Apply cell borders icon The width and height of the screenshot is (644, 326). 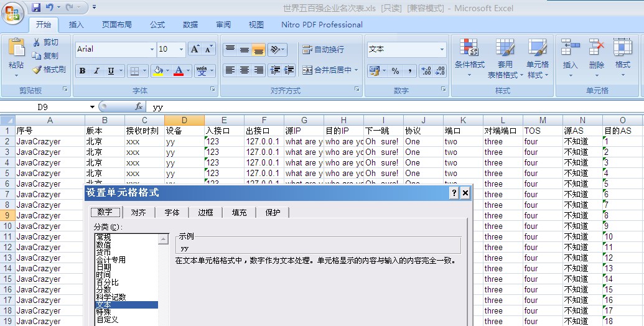134,71
